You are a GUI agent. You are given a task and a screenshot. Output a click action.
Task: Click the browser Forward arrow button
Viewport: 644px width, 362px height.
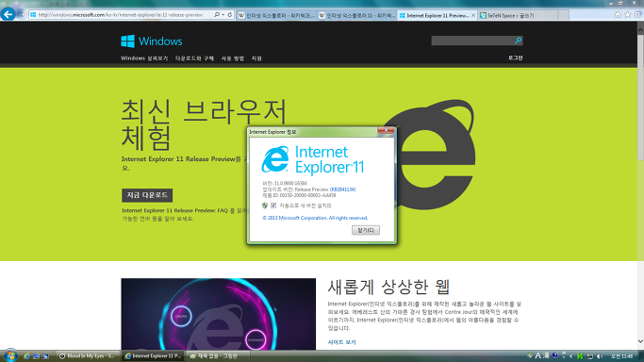(22, 15)
